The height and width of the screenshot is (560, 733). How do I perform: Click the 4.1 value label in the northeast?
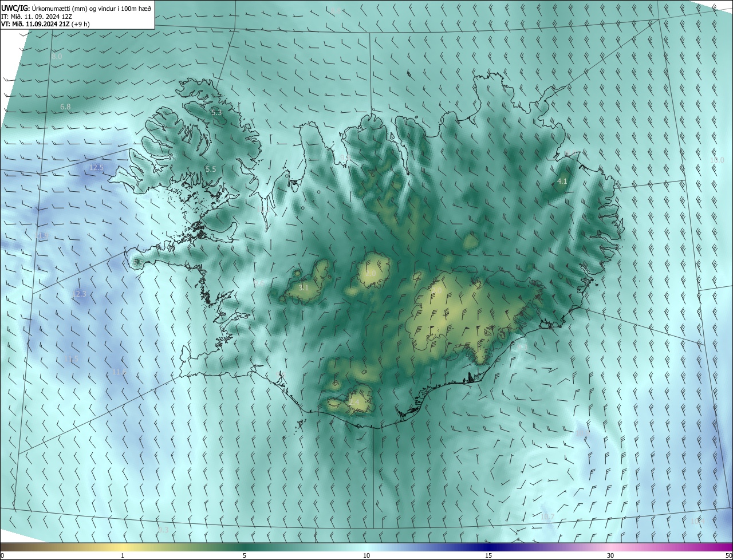click(562, 181)
